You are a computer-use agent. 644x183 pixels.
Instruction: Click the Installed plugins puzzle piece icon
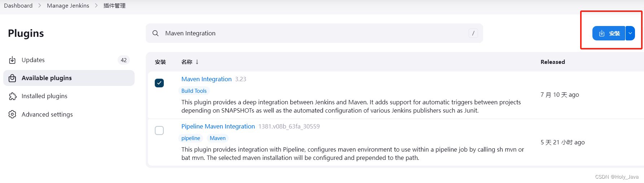pos(12,96)
